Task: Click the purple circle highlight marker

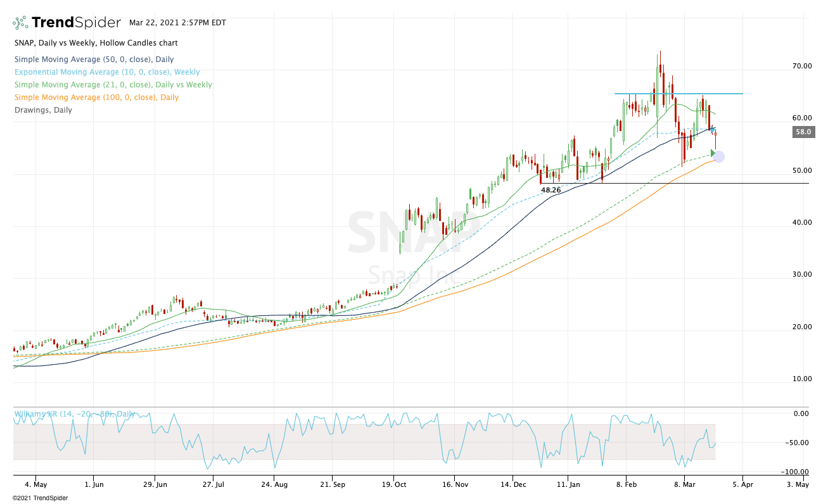Action: click(718, 156)
